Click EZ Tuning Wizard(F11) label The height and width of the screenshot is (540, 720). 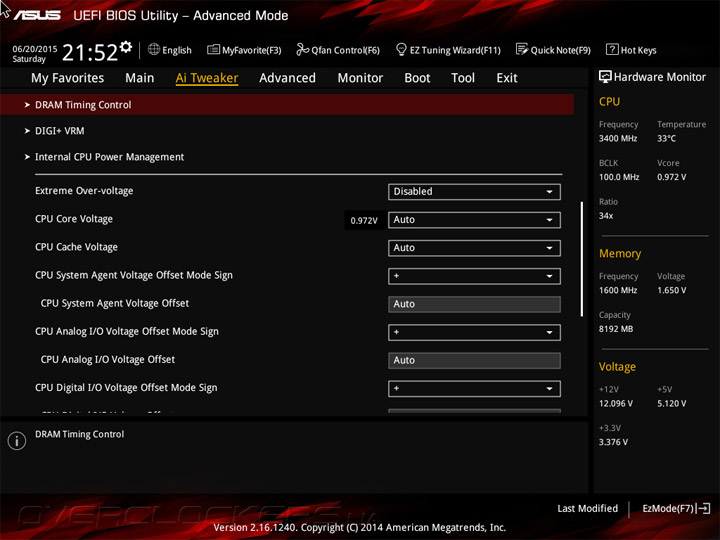point(455,50)
